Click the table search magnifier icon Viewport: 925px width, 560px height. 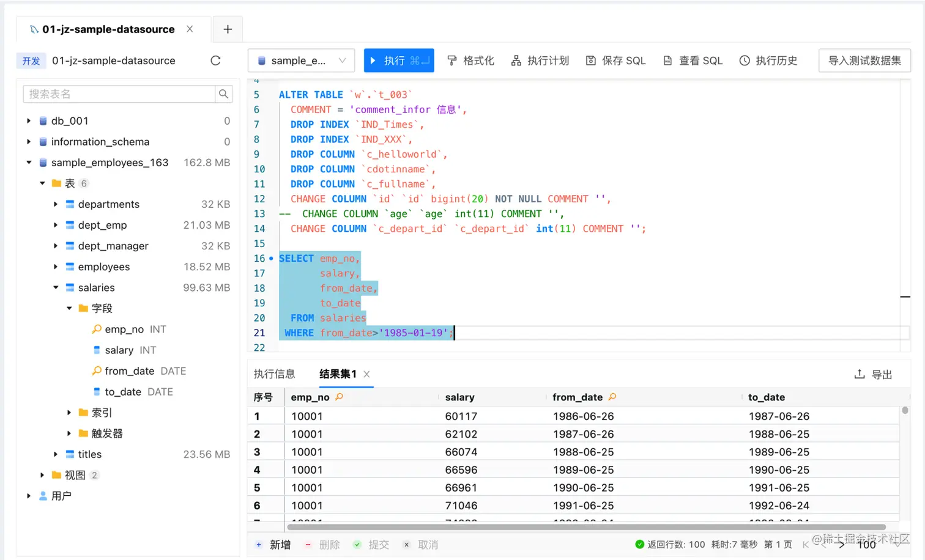[x=224, y=94]
